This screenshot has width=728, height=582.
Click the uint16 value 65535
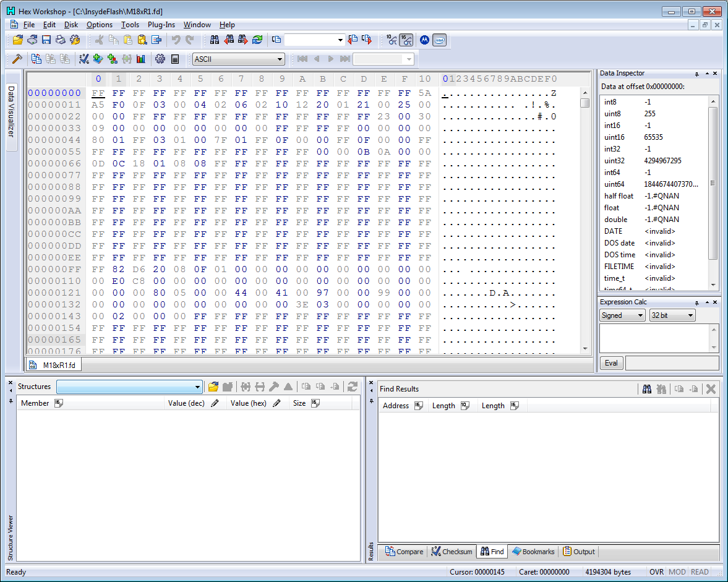(653, 137)
